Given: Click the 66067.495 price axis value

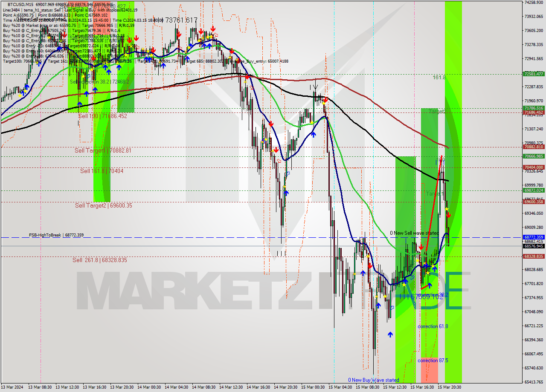Looking at the screenshot, I should [534, 354].
